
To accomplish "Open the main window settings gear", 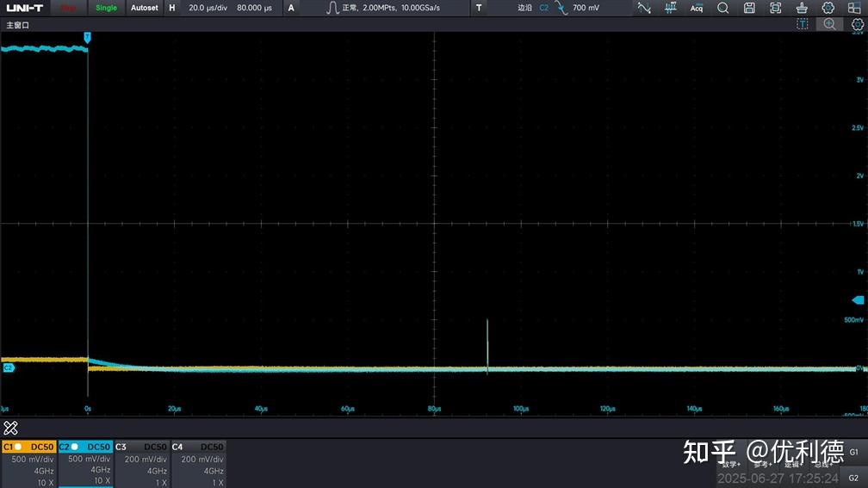I will click(x=858, y=24).
